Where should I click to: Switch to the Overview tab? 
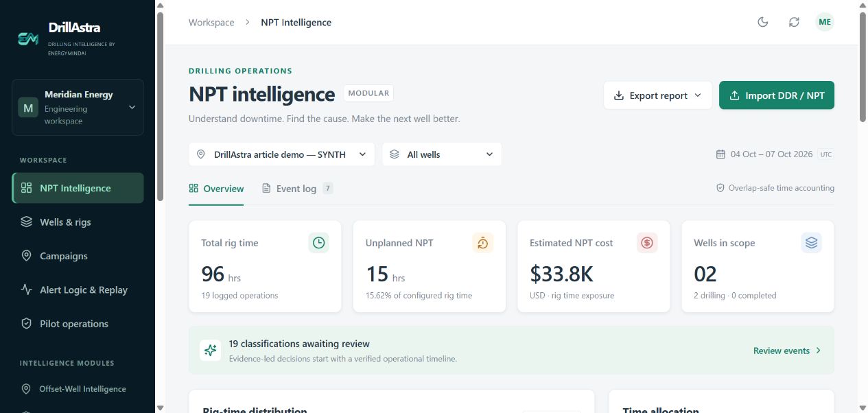tap(216, 189)
